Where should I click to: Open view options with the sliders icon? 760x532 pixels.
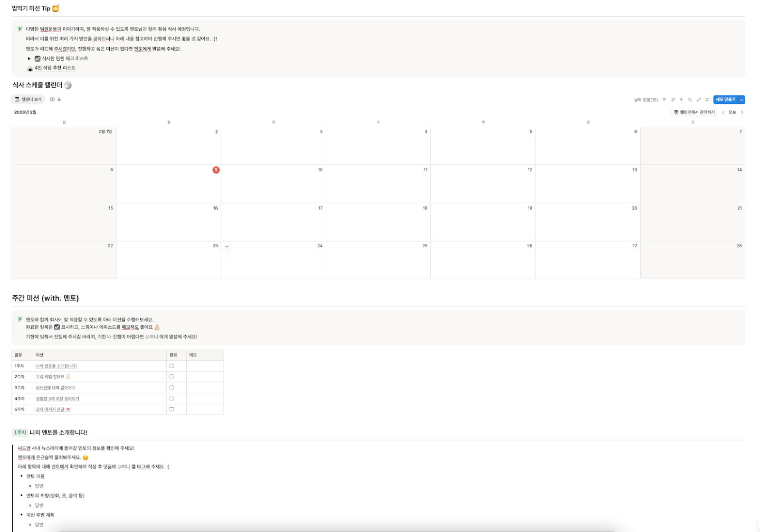coord(707,100)
